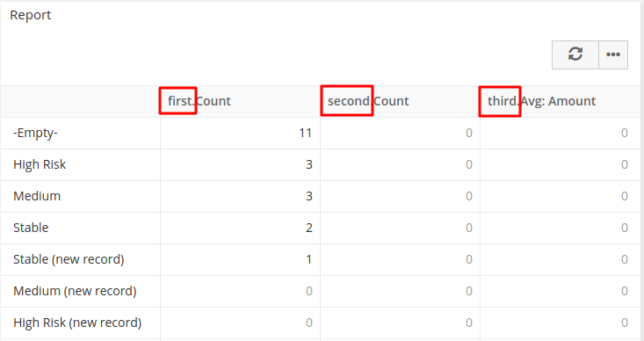Click the count 1 for Stable (new record)

pos(309,259)
